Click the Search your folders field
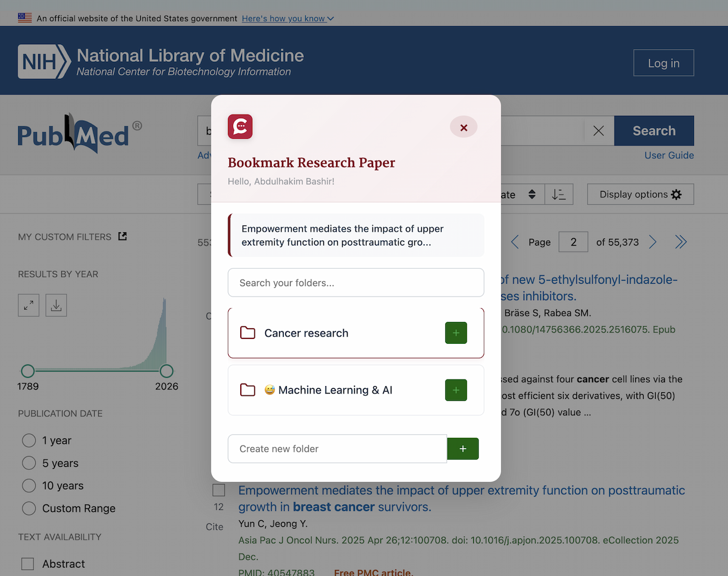This screenshot has width=728, height=576. coord(356,283)
